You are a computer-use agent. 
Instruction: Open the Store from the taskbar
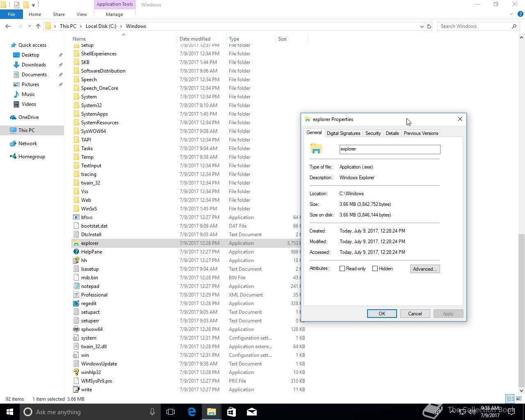[x=231, y=412]
